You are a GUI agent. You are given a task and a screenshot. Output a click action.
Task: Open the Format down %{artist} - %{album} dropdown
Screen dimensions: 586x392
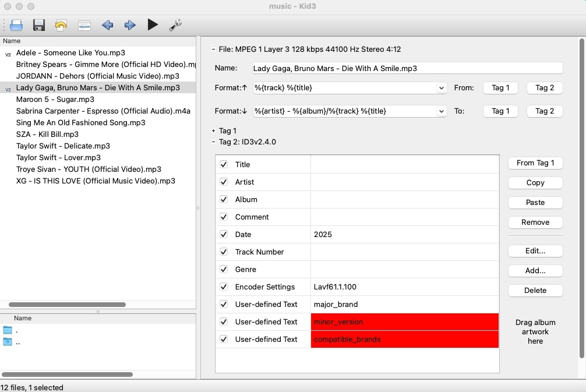pyautogui.click(x=442, y=111)
